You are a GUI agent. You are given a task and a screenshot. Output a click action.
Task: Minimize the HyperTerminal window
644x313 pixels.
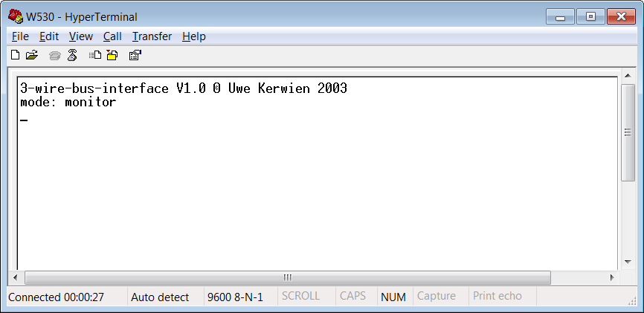click(560, 17)
